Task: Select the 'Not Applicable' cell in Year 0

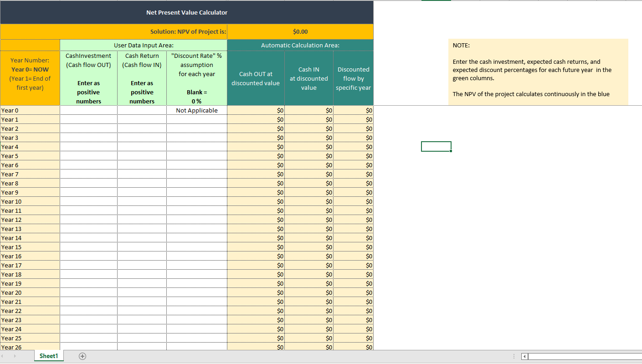Action: pos(197,110)
